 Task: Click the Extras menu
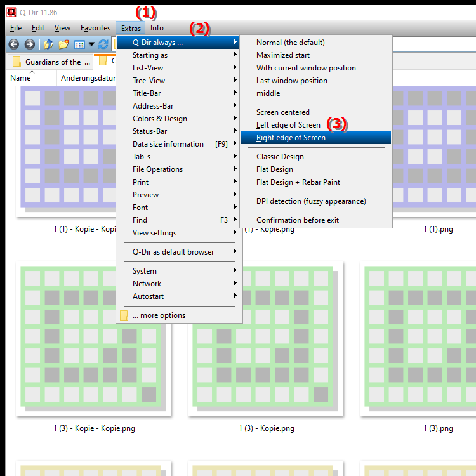[131, 28]
